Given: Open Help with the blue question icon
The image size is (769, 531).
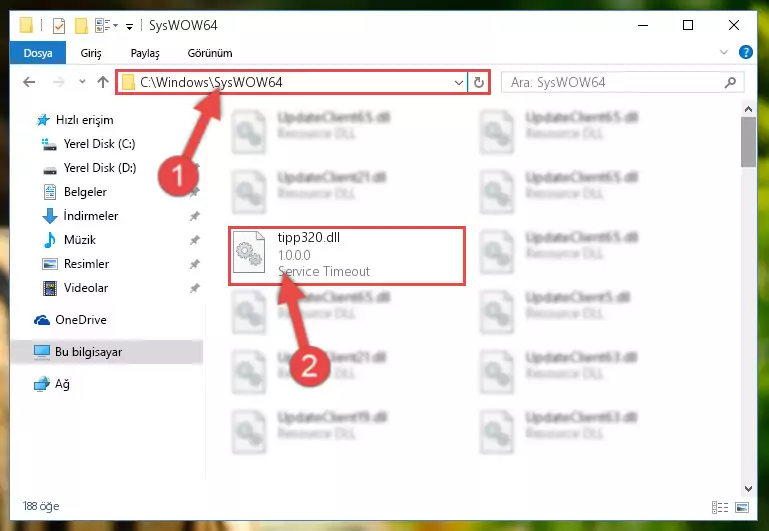Looking at the screenshot, I should coord(745,52).
